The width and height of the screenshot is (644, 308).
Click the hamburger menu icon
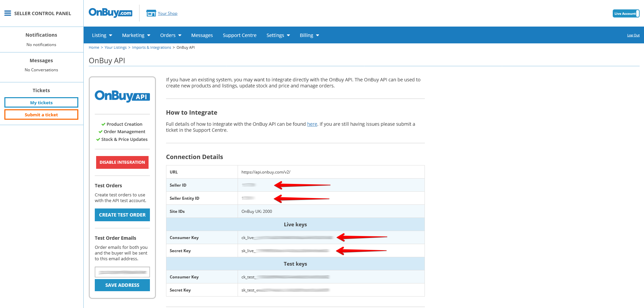[x=7, y=13]
